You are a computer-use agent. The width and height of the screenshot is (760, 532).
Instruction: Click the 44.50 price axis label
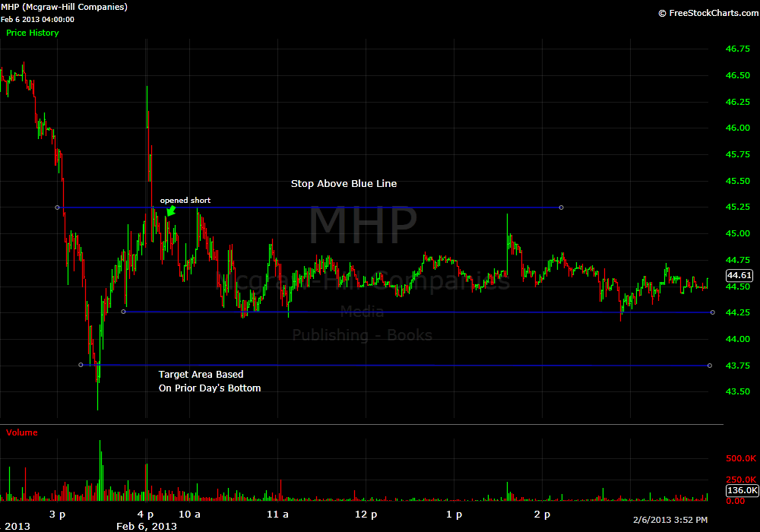738,287
